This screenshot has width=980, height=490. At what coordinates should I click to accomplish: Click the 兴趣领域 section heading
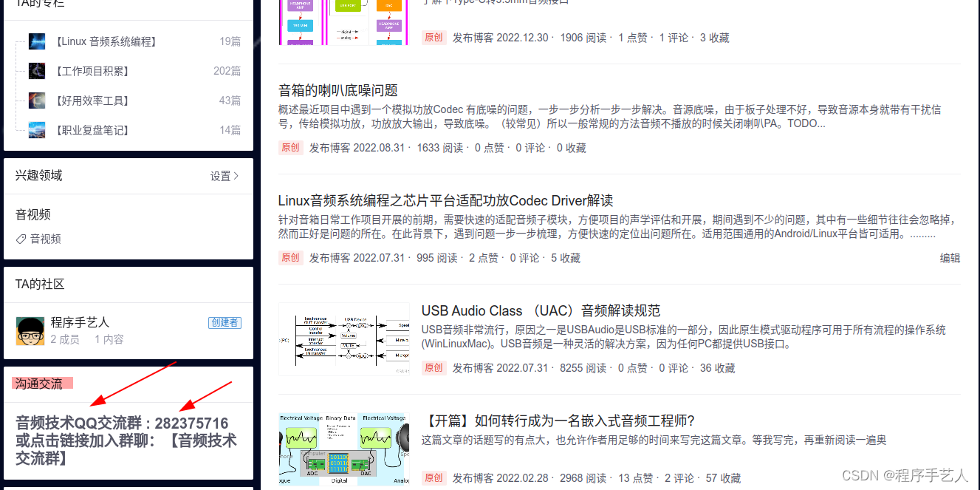pos(39,175)
